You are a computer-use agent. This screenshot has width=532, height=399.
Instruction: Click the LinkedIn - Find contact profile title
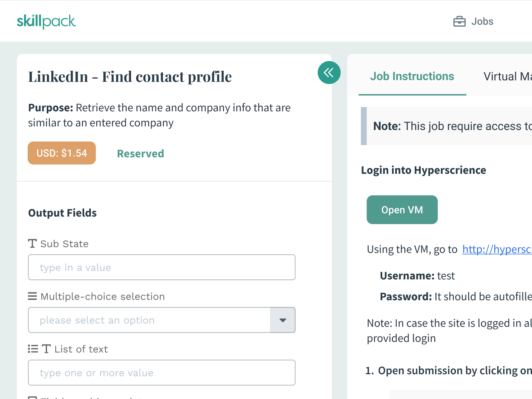(x=130, y=77)
